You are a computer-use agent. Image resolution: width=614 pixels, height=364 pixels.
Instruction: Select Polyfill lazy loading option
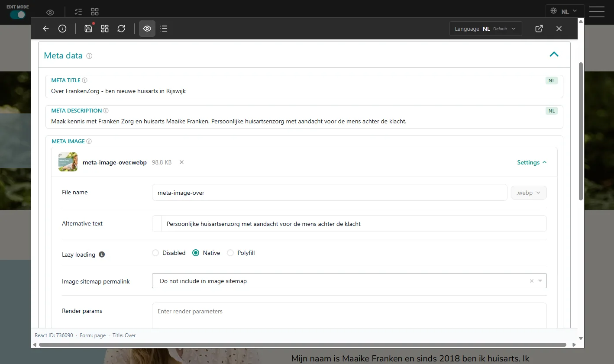click(x=230, y=253)
